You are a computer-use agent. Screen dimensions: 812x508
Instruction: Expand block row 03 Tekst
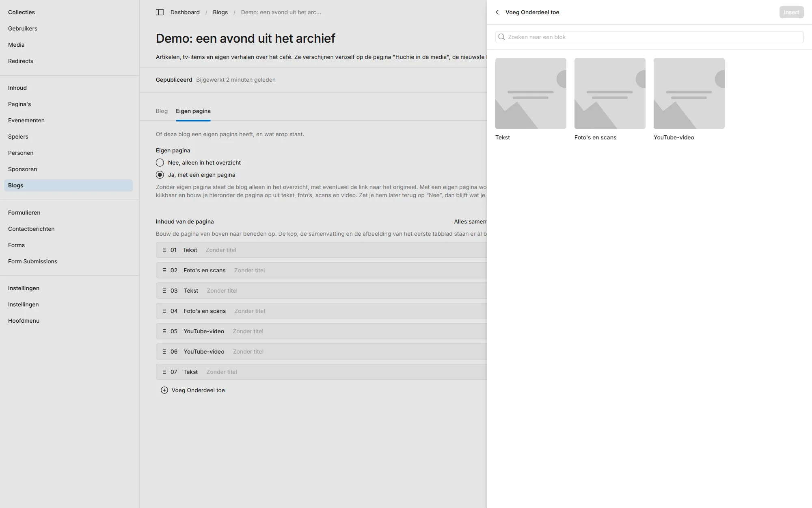coord(322,291)
